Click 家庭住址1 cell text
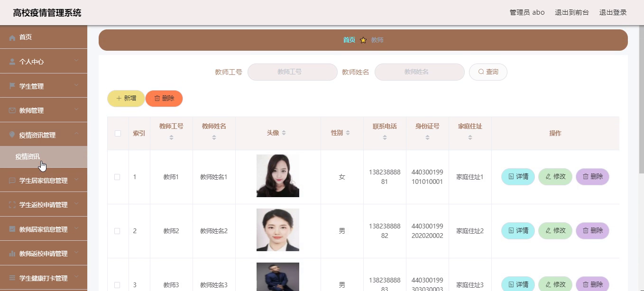Screen dimensions: 644x291 point(470,177)
